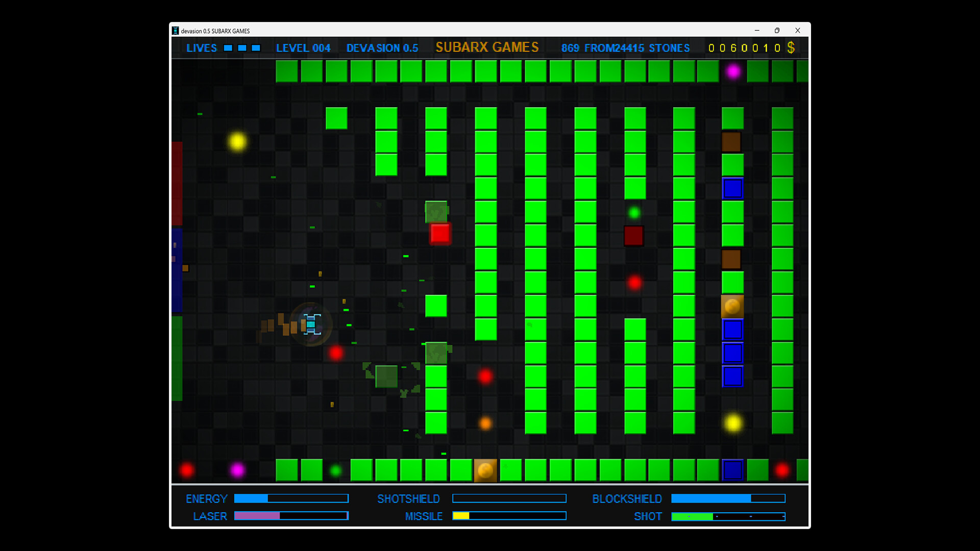The width and height of the screenshot is (980, 551).
Task: Click the orange orb embedded in the bottom wall
Action: [x=485, y=470]
